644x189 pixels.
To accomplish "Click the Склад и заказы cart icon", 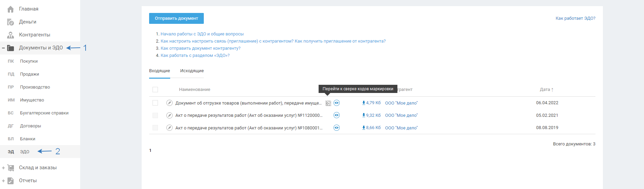I will 11,168.
